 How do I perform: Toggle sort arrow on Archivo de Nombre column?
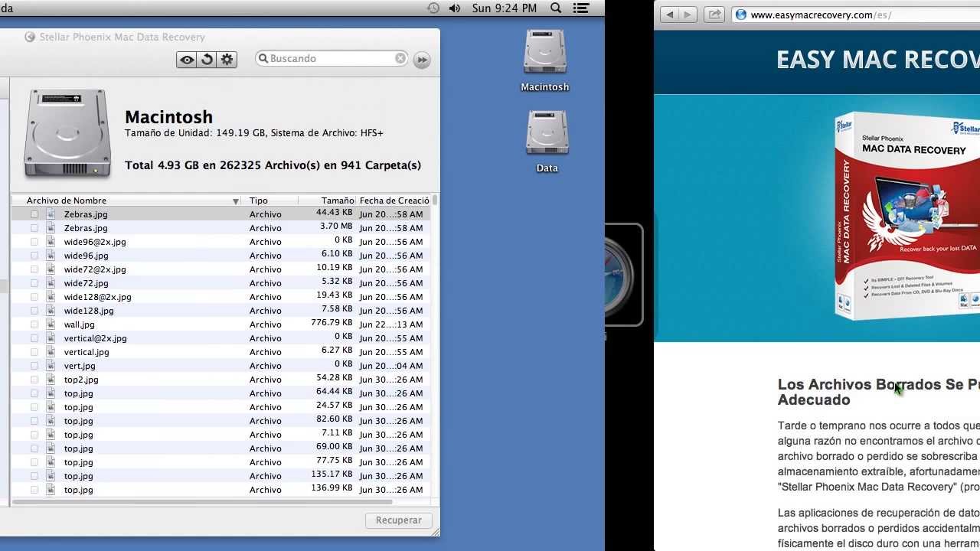(x=236, y=201)
